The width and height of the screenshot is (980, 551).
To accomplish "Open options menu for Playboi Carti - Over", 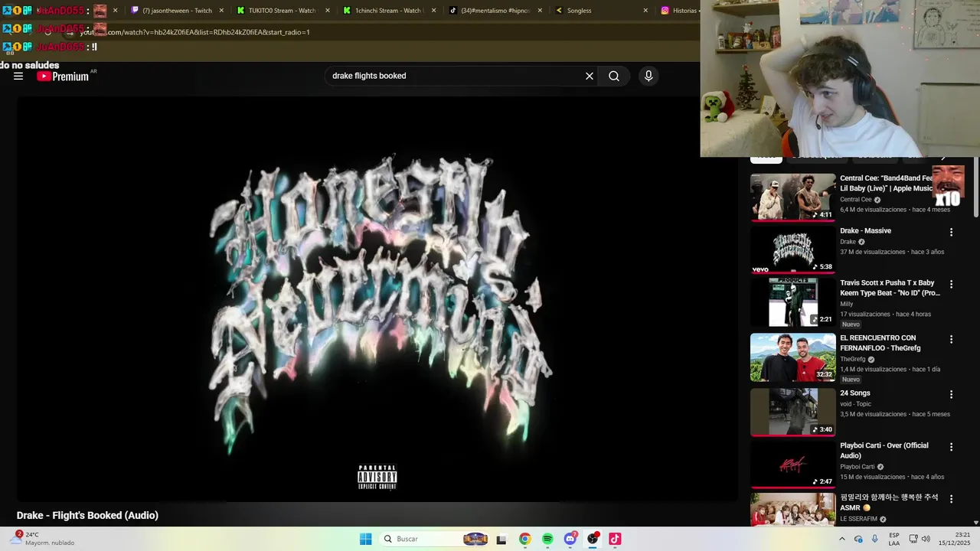I will coord(952,446).
